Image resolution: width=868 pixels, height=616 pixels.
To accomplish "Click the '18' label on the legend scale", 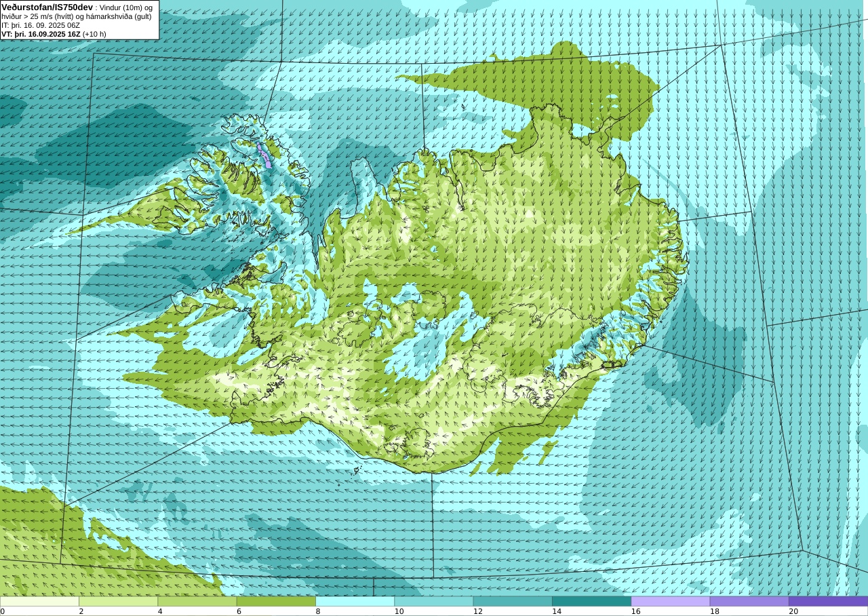I will [715, 611].
